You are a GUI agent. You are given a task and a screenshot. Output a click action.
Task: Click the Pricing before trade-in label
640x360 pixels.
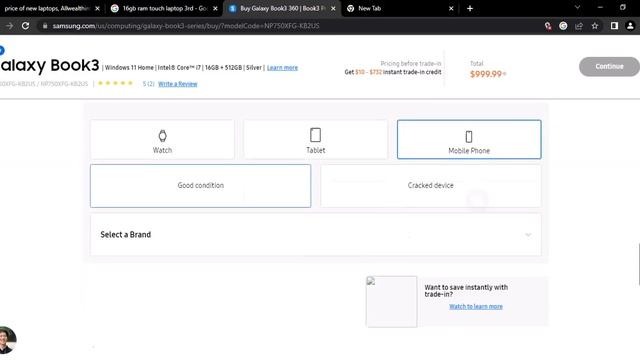[x=411, y=63]
